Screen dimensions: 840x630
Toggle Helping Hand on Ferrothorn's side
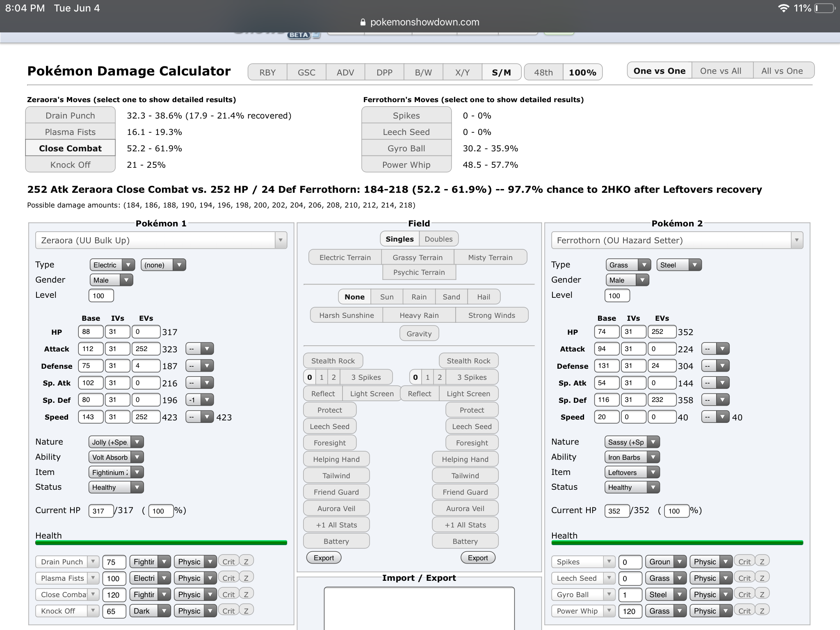pos(465,459)
